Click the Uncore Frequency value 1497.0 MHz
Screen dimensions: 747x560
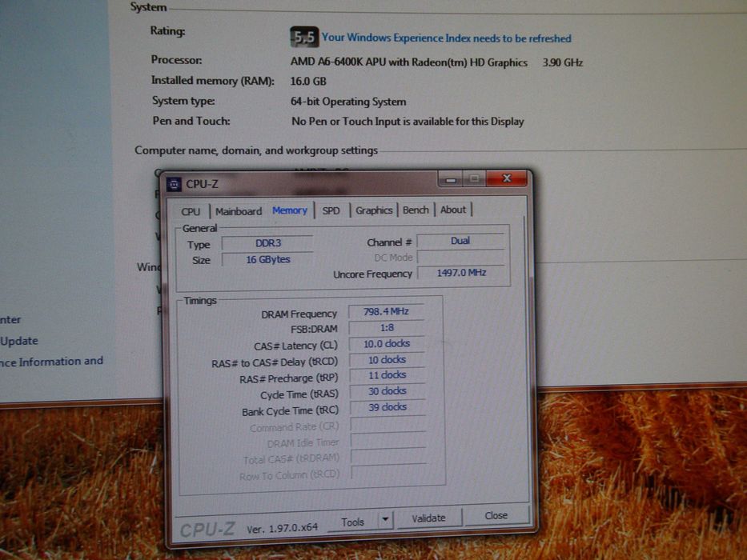point(461,273)
